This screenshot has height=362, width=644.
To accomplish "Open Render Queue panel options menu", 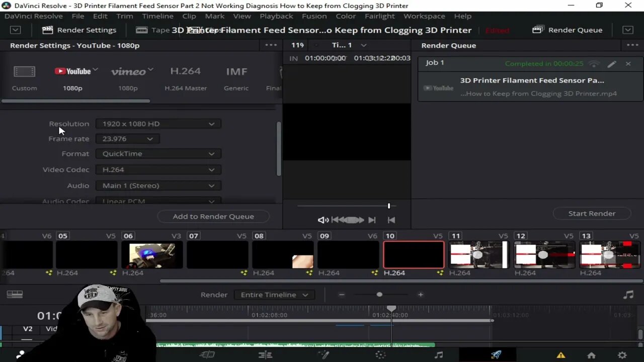I will coord(632,45).
